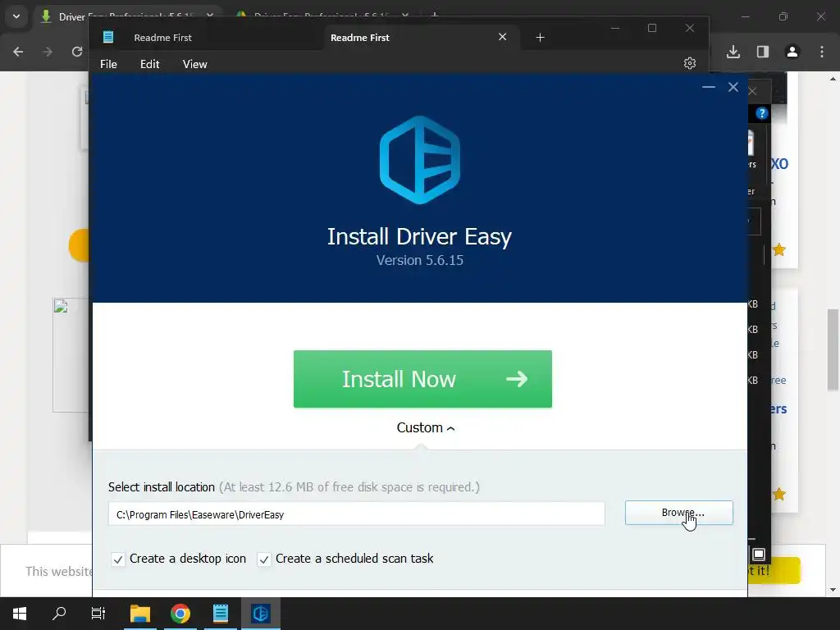
Task: Open Chrome tab search dropdown
Action: click(x=16, y=16)
